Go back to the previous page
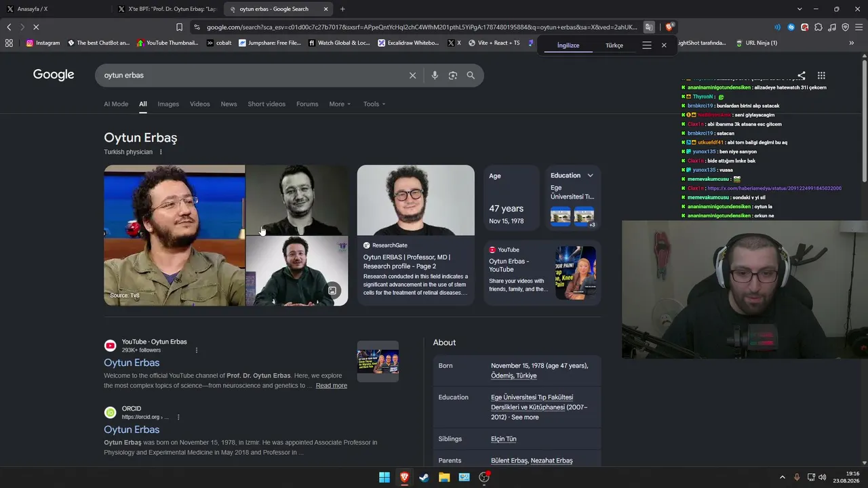Viewport: 868px width, 488px height. [x=9, y=27]
